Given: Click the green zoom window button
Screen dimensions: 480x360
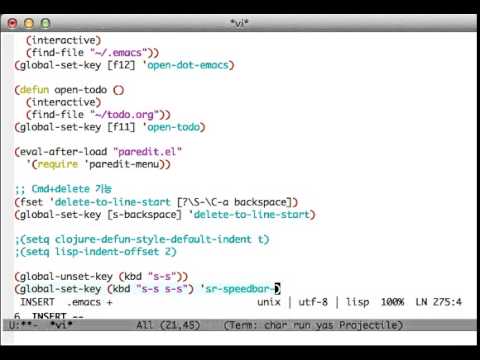Looking at the screenshot, I should (x=45, y=23).
